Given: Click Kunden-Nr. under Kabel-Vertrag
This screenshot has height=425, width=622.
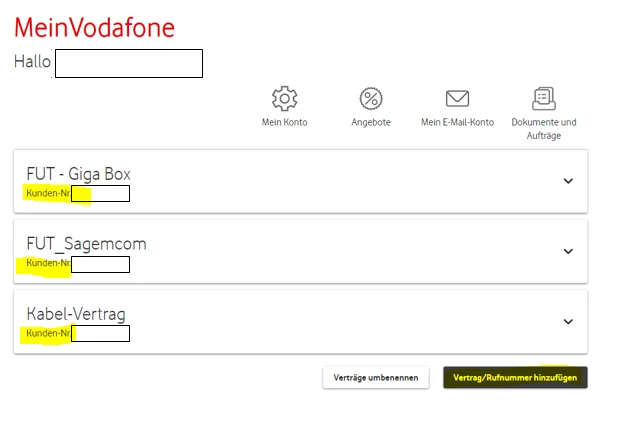Looking at the screenshot, I should click(48, 333).
